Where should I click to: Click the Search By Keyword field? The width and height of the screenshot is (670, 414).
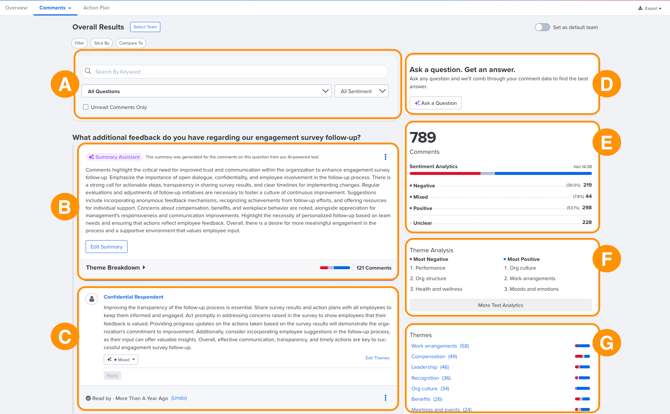pos(238,72)
